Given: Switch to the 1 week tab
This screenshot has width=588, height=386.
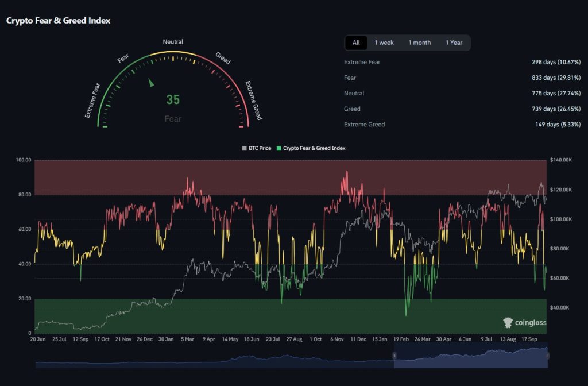Looking at the screenshot, I should tap(384, 43).
